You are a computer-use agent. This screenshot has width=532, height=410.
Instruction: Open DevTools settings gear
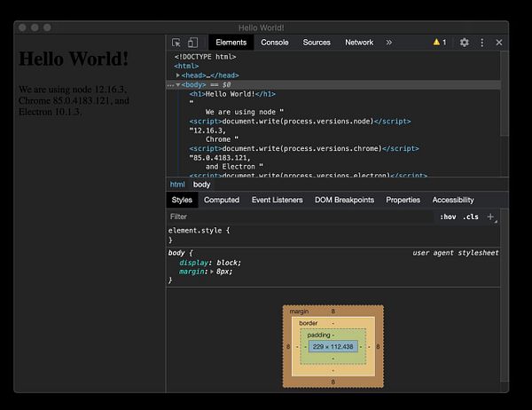tap(464, 43)
